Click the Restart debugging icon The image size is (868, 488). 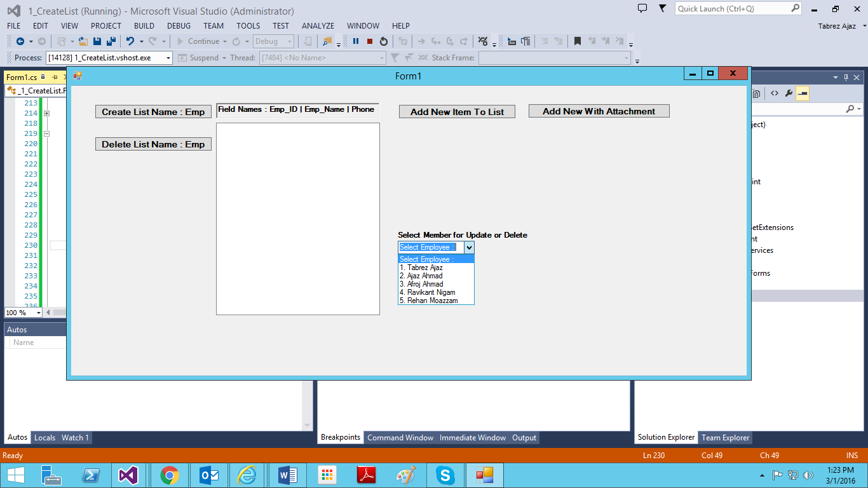point(384,41)
